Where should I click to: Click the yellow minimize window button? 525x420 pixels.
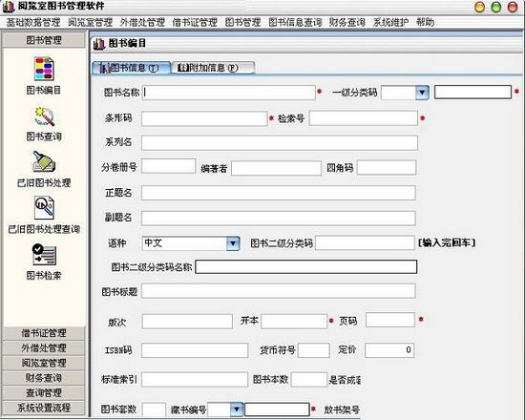[479, 7]
